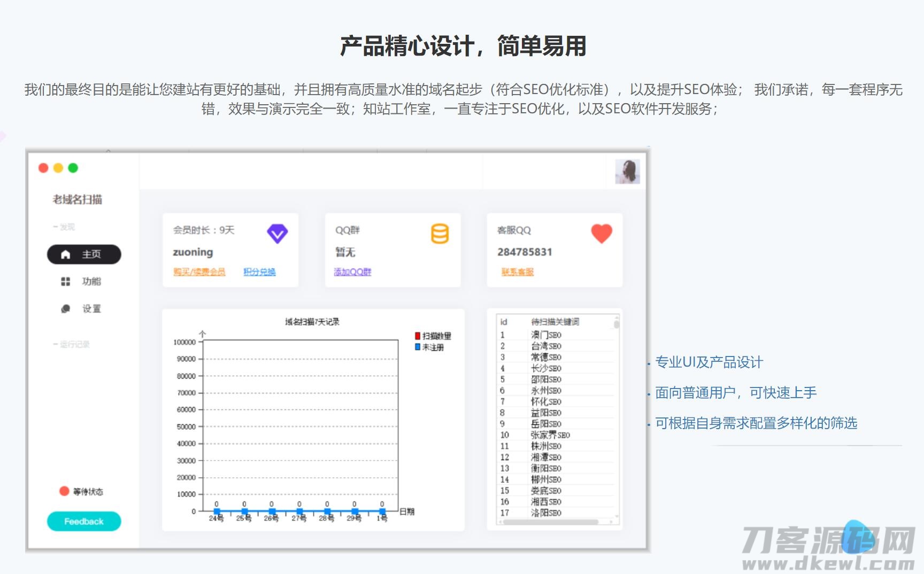The image size is (924, 574).
Task: Click the grid icon beside 功能
Action: tap(65, 282)
